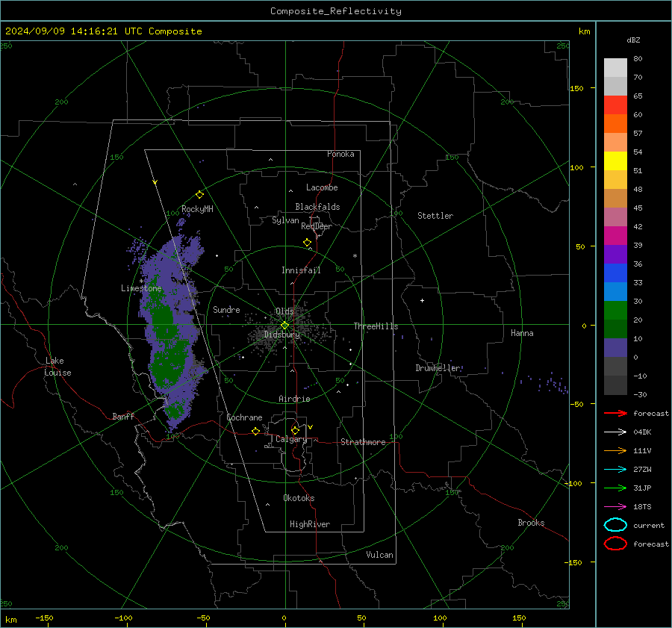Image resolution: width=672 pixels, height=628 pixels.
Task: Click the red forecast arrow in the legend
Action: pos(615,413)
